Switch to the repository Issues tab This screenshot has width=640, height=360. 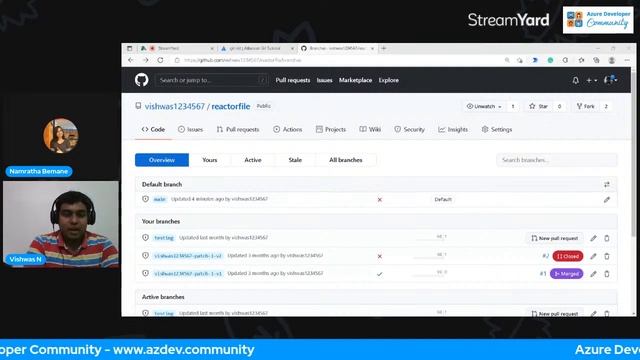[x=191, y=129]
